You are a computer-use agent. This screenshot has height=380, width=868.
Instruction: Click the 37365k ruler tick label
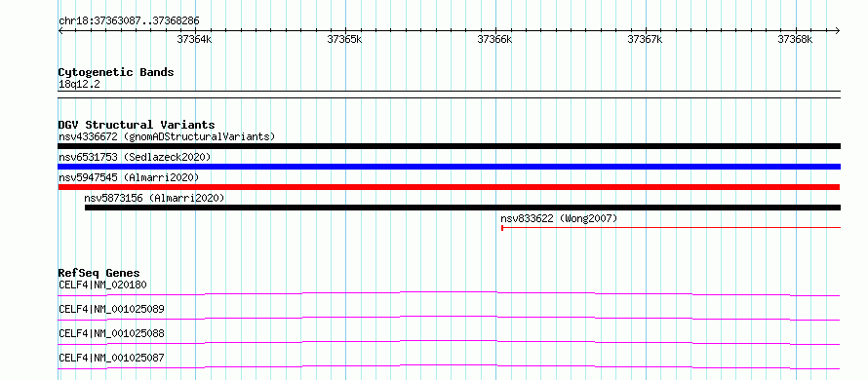[344, 39]
